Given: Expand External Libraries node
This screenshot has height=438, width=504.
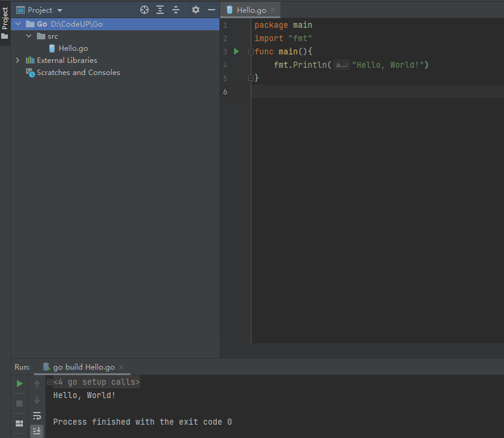Looking at the screenshot, I should [18, 60].
